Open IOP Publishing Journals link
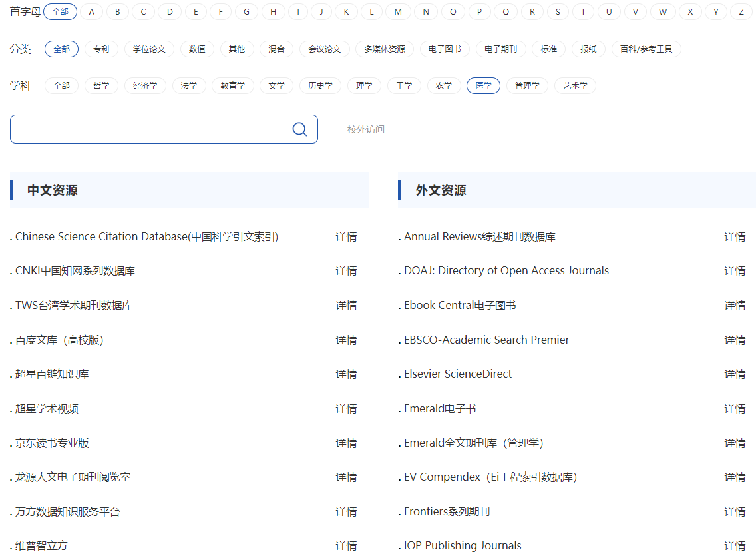This screenshot has width=756, height=556. (x=463, y=545)
